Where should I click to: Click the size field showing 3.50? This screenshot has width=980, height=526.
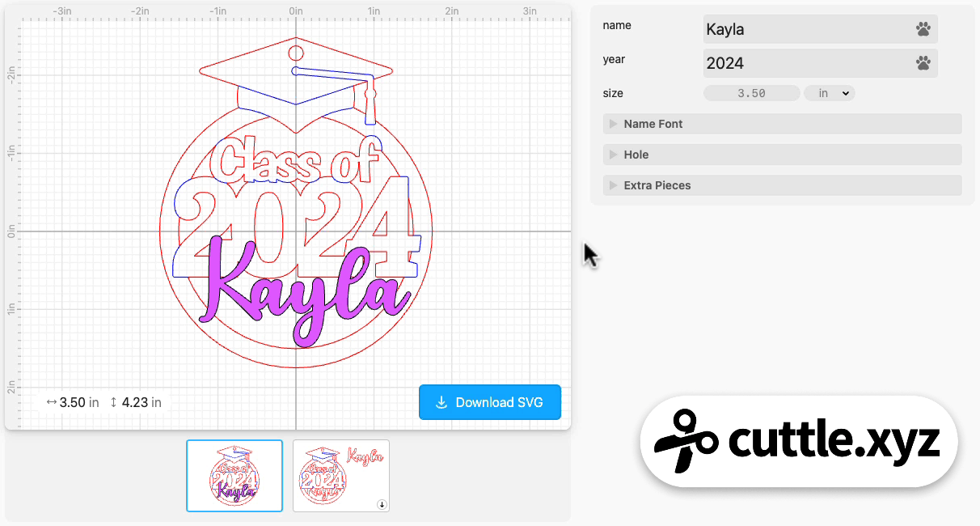pos(751,92)
